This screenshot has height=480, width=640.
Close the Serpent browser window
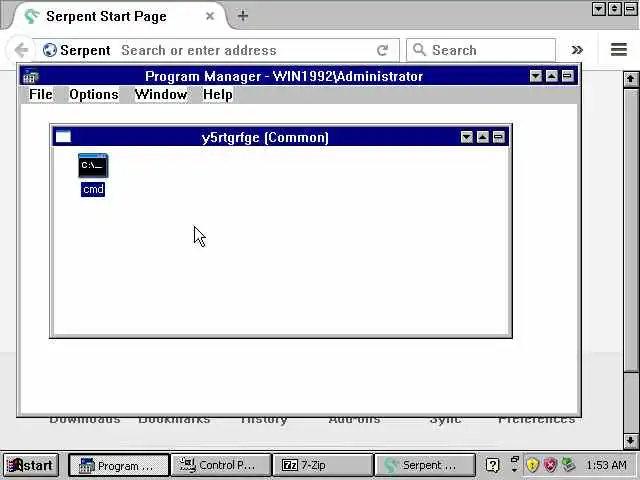[x=631, y=9]
